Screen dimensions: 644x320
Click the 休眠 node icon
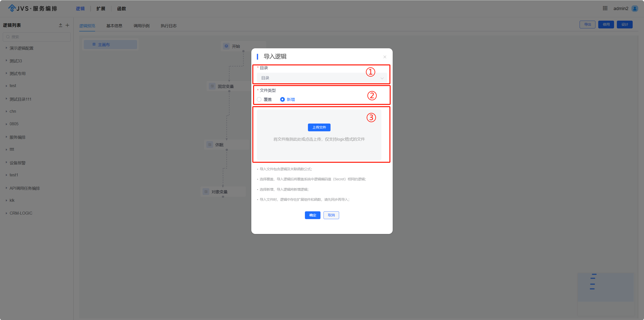point(210,145)
